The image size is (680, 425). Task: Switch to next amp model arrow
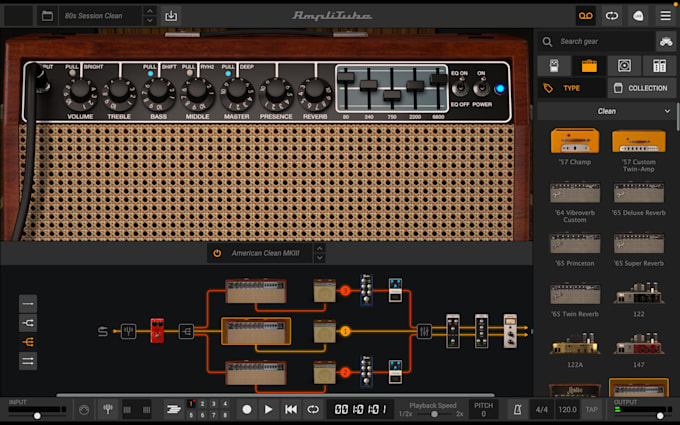tap(320, 258)
